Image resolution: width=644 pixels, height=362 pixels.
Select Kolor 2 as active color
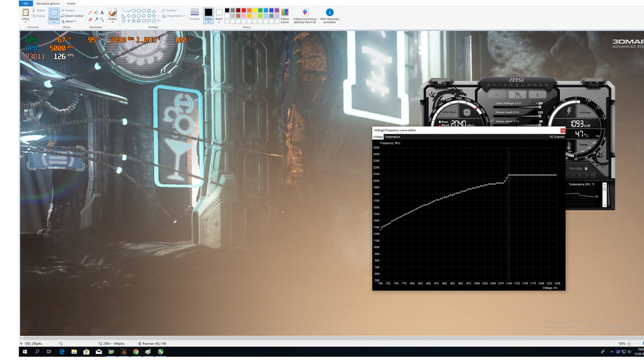[x=219, y=16]
